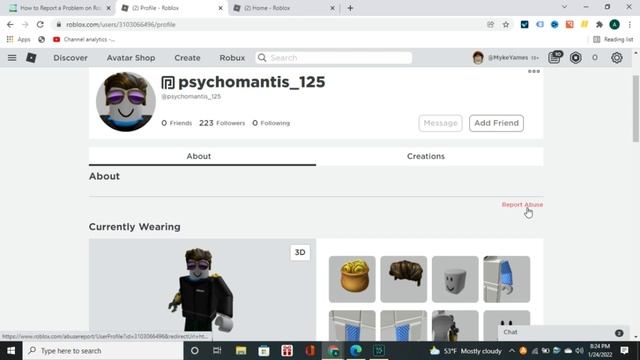Screen dimensions: 640x360
Task: Switch to 'Home - Roblox' tab
Action: pyautogui.click(x=284, y=8)
